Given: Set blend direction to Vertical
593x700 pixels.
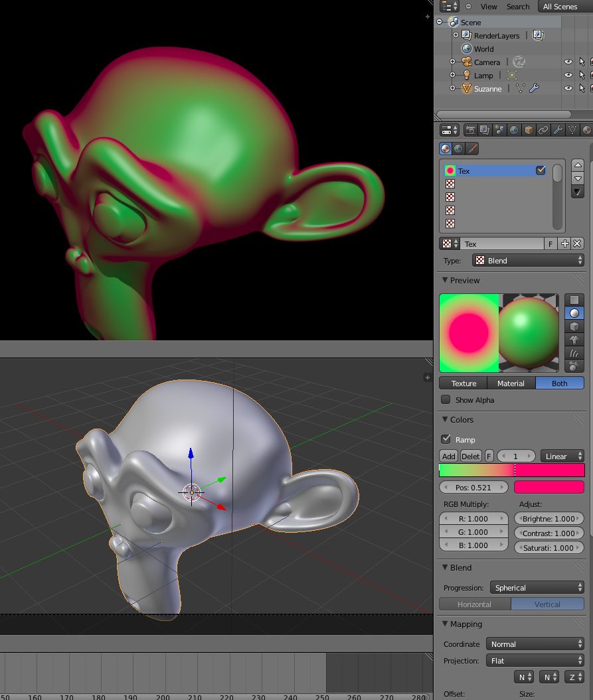Looking at the screenshot, I should [547, 604].
